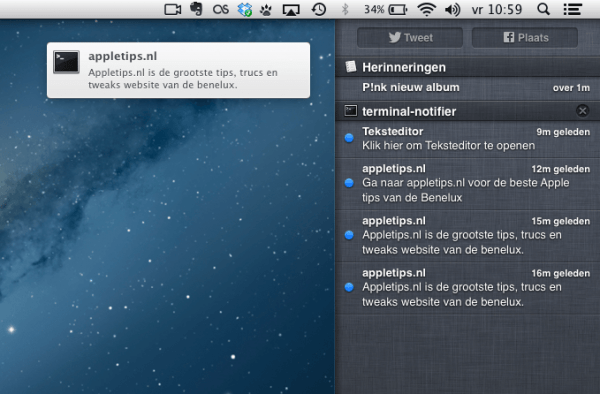Toggle the Notification Center list icon
Screen dimensions: 600x394
[x=573, y=10]
